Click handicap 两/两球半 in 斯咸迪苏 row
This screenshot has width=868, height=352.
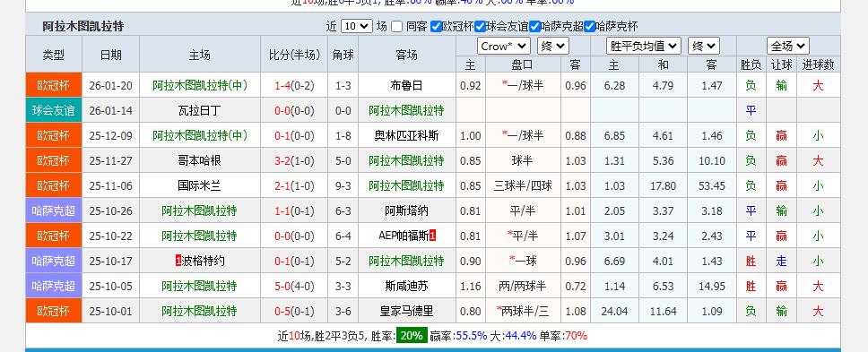coord(523,286)
